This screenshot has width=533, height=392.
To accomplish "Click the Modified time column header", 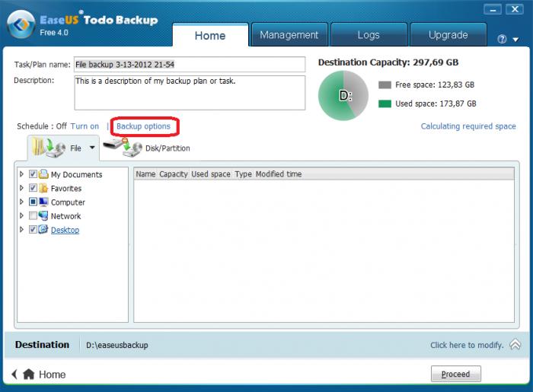I will [279, 174].
